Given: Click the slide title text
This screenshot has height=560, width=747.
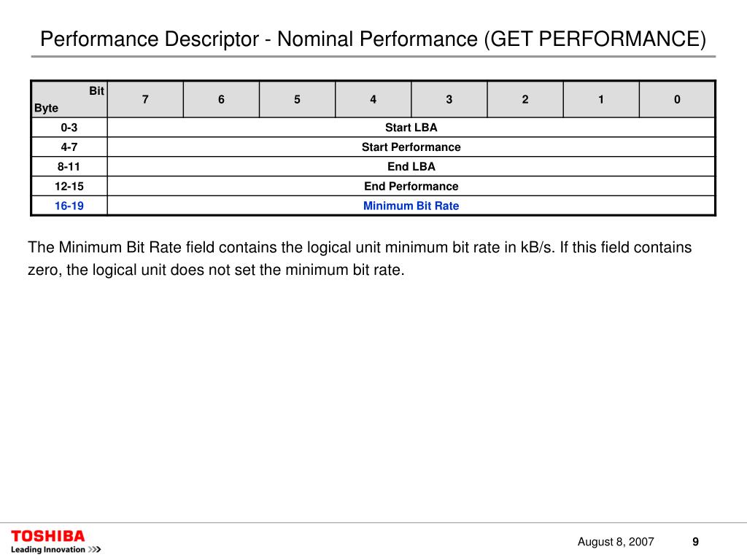Looking at the screenshot, I should (373, 38).
